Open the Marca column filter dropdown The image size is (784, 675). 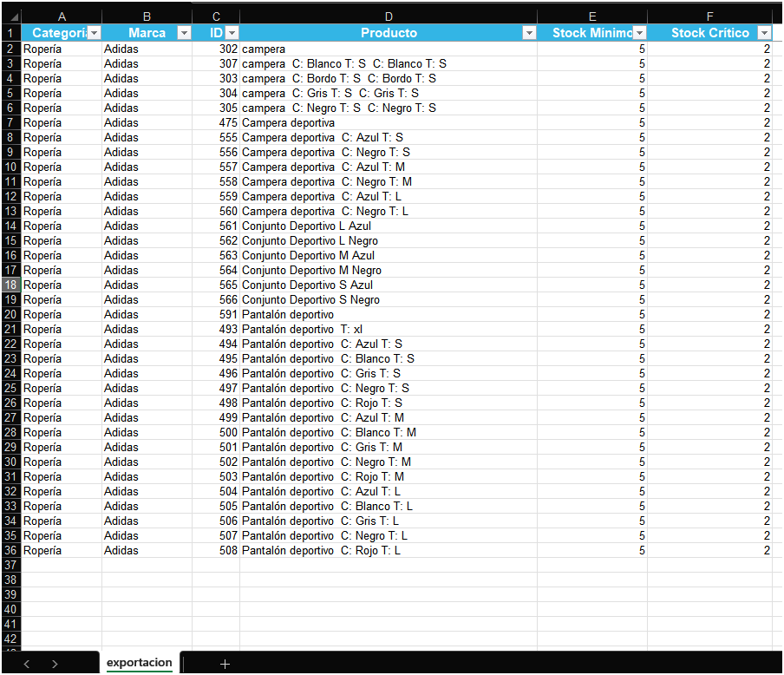[184, 33]
